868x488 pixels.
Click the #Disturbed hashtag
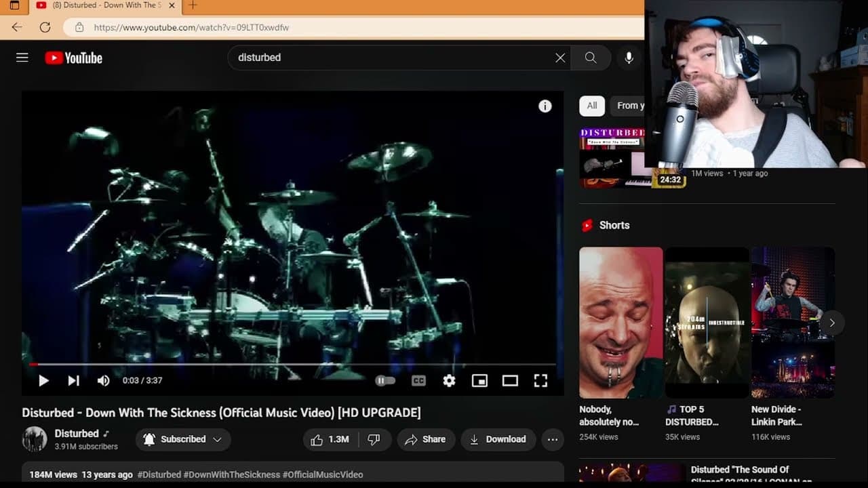159,475
